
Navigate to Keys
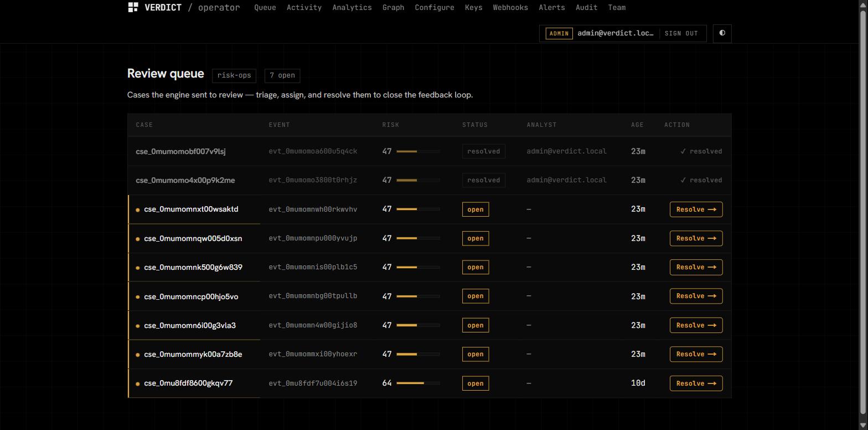pos(473,8)
